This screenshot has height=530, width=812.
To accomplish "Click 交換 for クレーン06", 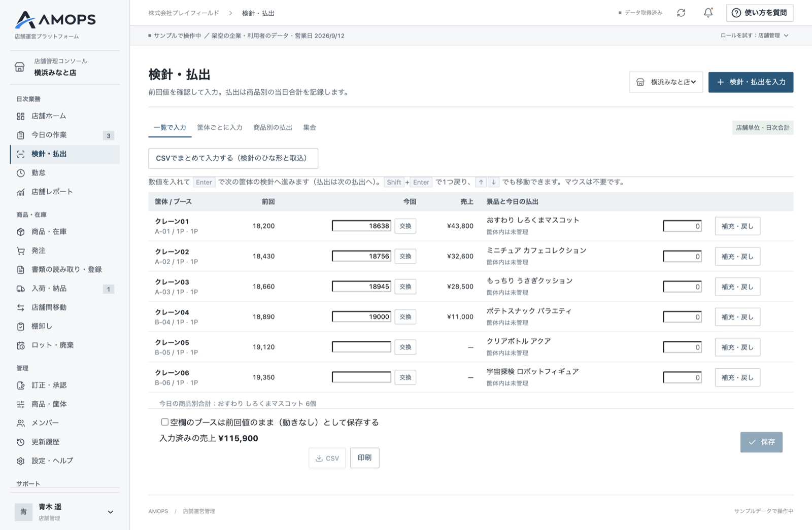I will 405,377.
